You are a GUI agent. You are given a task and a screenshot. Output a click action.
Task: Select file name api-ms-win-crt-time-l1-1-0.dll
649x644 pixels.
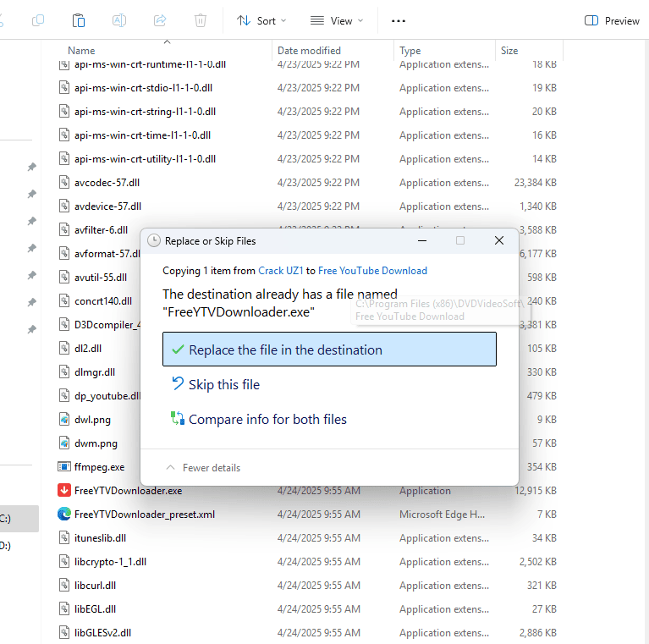142,135
